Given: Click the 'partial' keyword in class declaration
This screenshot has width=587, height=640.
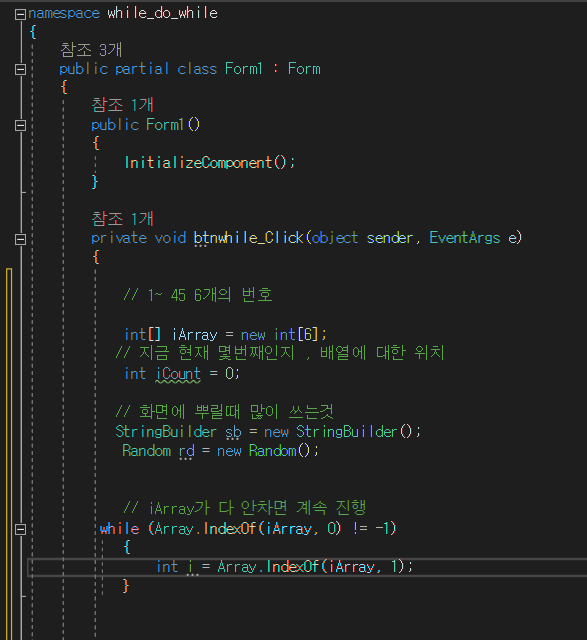Looking at the screenshot, I should point(142,69).
